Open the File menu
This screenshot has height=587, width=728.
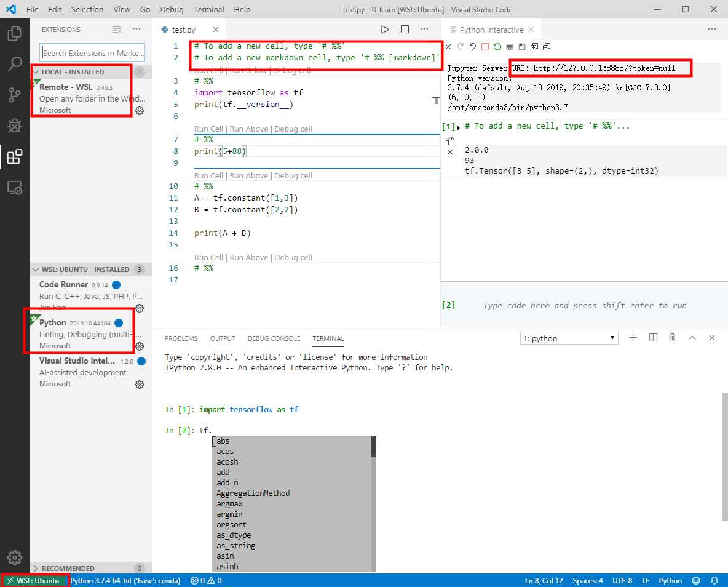(33, 9)
